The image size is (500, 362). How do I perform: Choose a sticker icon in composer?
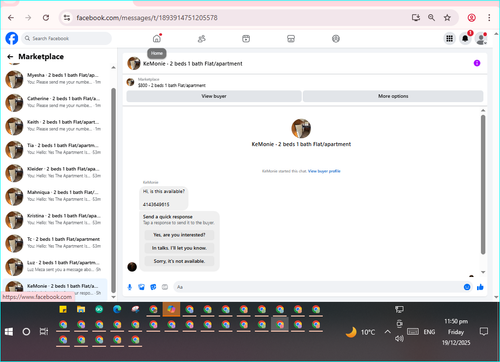tap(153, 287)
